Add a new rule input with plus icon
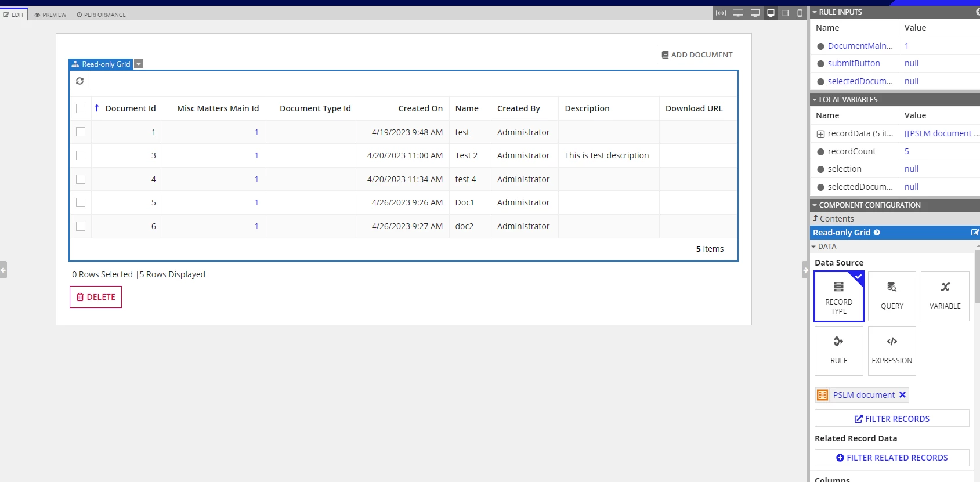 coord(978,12)
